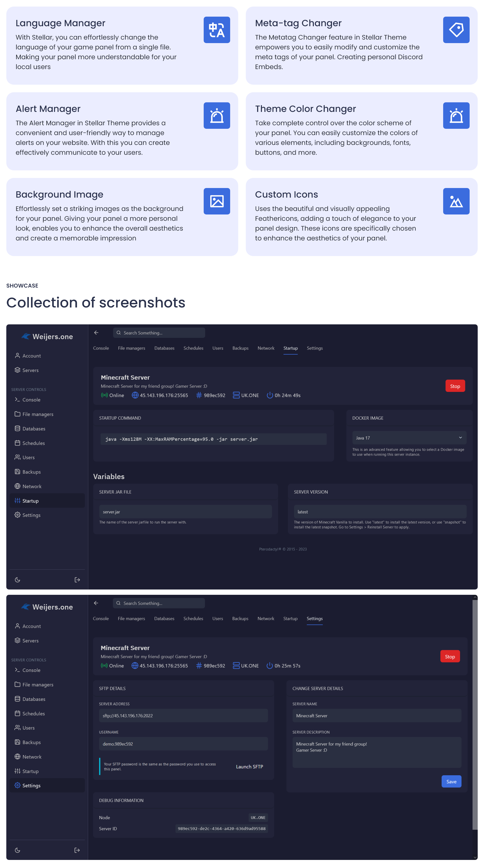
Task: Toggle dark mode moon in first screenshot
Action: point(18,580)
